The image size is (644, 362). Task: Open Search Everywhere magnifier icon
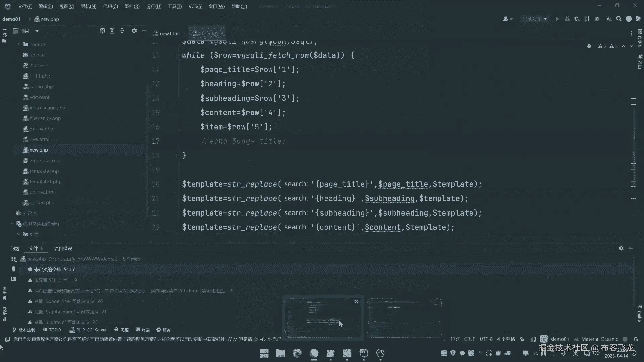tap(619, 19)
